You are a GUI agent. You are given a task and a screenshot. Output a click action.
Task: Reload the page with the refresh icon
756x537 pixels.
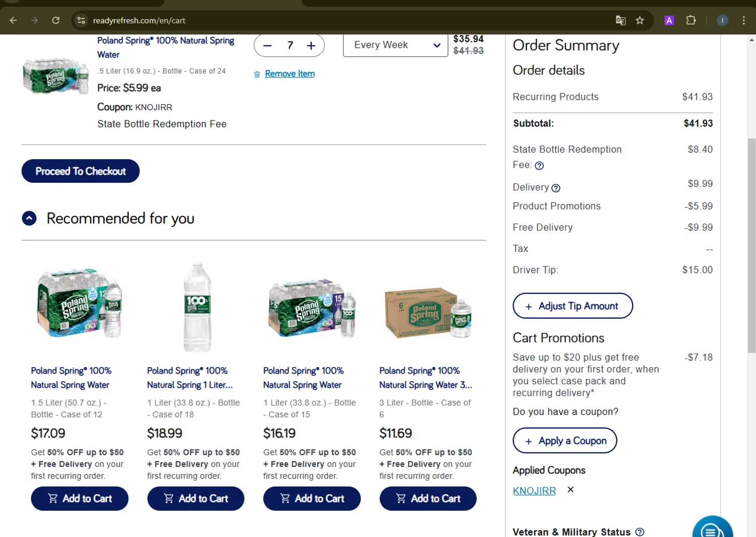(x=56, y=20)
